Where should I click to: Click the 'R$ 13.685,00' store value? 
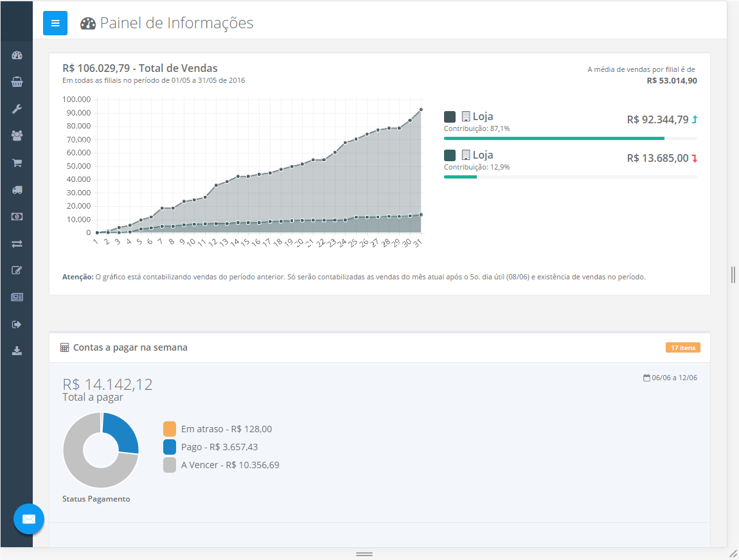[657, 158]
